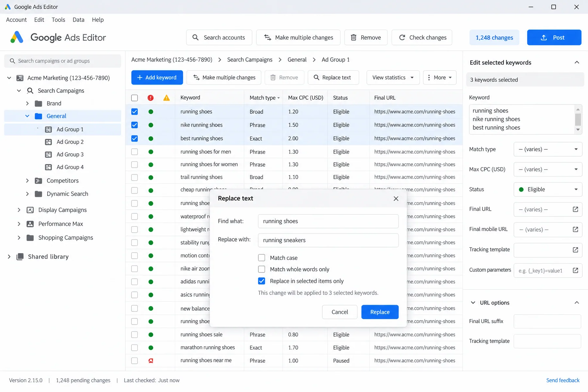
Task: Open Custom parameters edit icon
Action: tap(575, 270)
